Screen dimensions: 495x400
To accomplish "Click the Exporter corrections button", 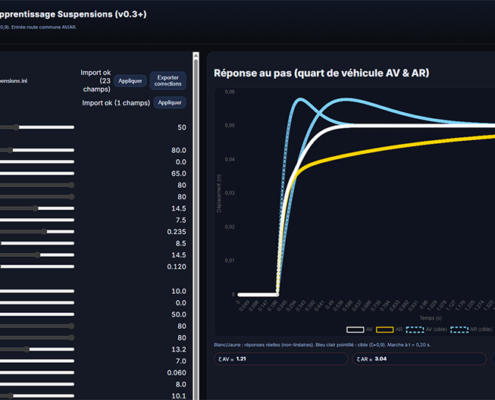I will pos(168,81).
